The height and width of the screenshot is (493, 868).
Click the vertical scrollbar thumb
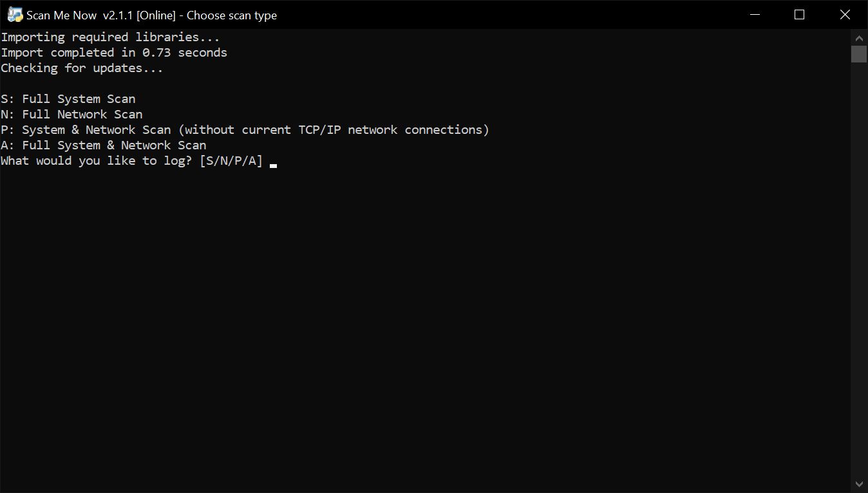[859, 53]
